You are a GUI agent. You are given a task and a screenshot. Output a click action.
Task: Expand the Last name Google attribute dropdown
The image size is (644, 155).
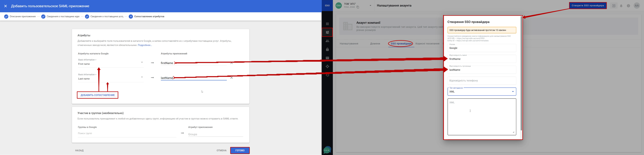[142, 77]
